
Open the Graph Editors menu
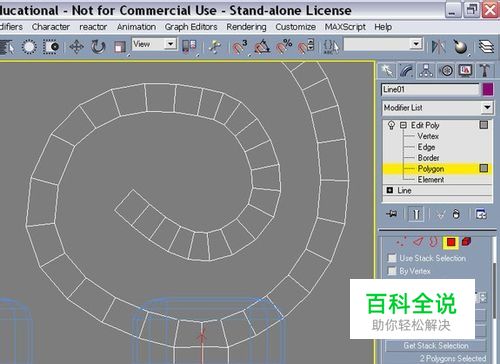191,27
